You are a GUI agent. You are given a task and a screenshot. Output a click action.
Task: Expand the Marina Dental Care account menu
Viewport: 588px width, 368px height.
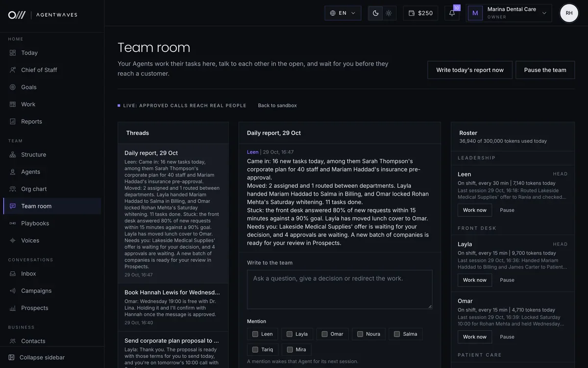pyautogui.click(x=509, y=13)
